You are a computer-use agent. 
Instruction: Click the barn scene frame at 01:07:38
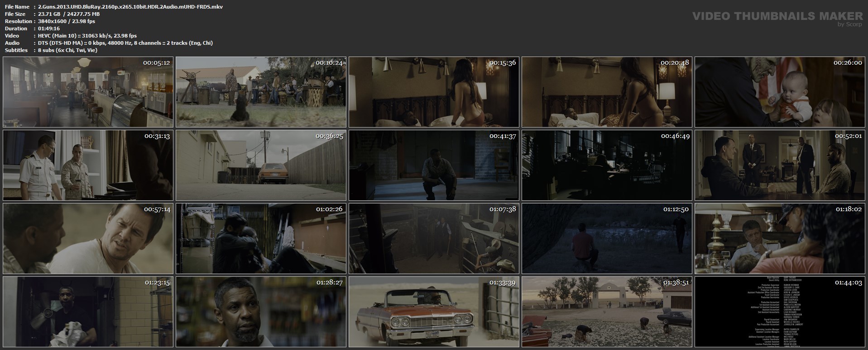pos(434,238)
